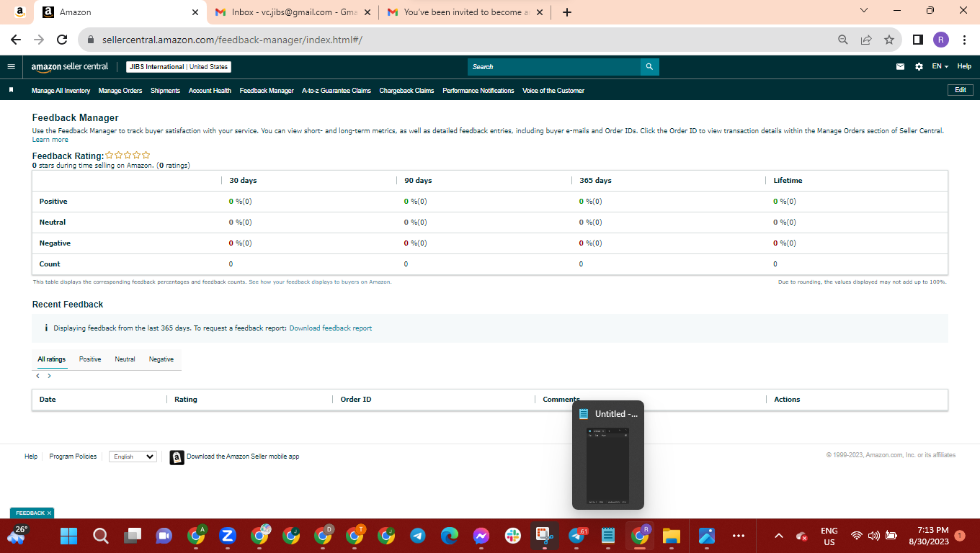Select the All ratings tab
Viewport: 980px width, 553px height.
(x=52, y=359)
